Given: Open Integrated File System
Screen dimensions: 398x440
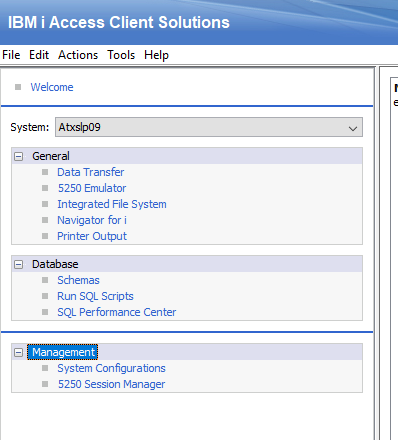Looking at the screenshot, I should click(x=112, y=204).
